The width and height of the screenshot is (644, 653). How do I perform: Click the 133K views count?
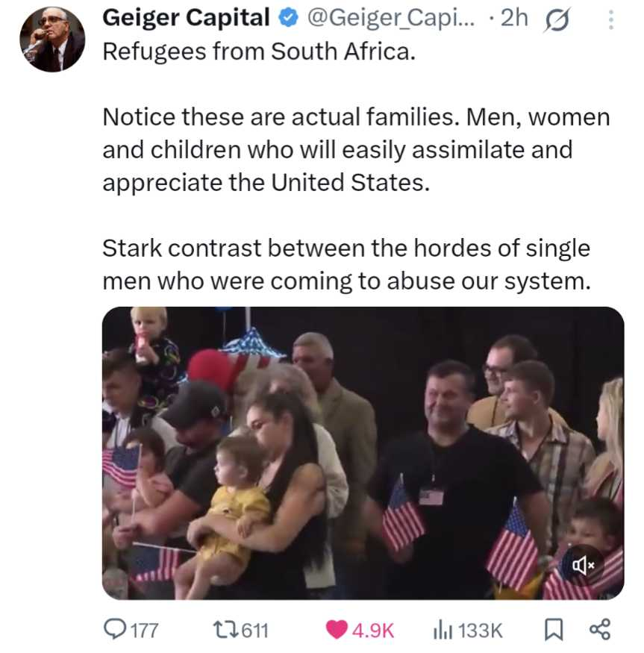[480, 630]
